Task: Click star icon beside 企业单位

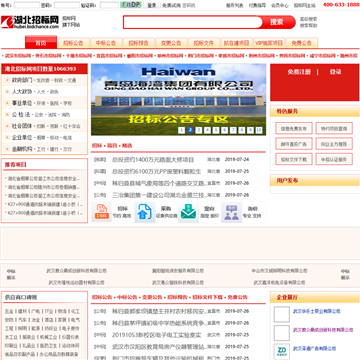Action: coord(7,137)
